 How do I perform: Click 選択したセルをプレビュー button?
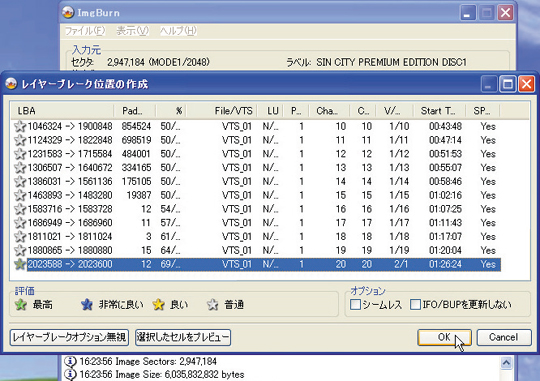coord(183,337)
